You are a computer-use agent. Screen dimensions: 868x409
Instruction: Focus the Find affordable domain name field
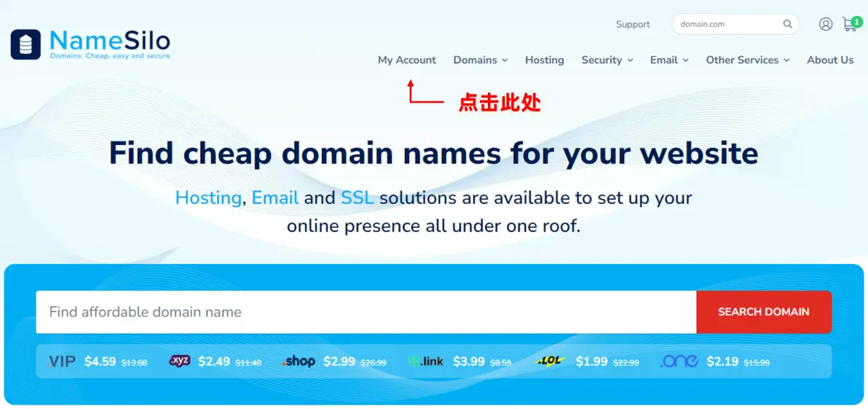click(x=366, y=312)
